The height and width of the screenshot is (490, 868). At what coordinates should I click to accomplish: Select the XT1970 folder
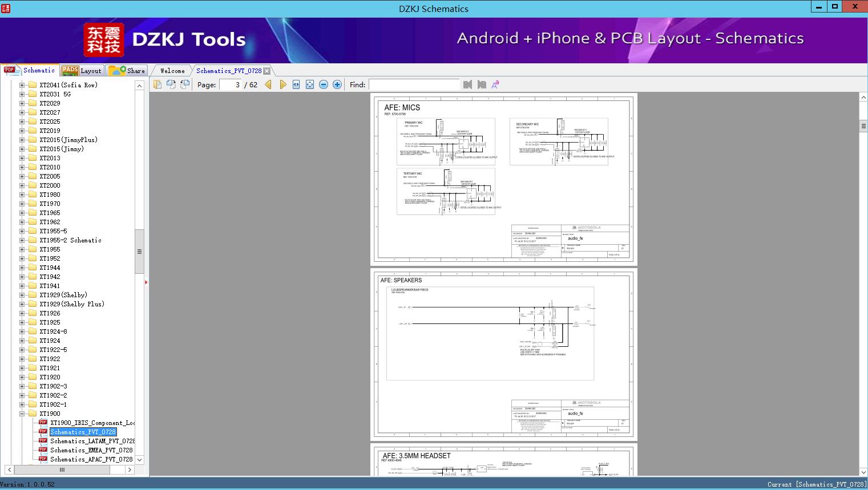point(50,204)
